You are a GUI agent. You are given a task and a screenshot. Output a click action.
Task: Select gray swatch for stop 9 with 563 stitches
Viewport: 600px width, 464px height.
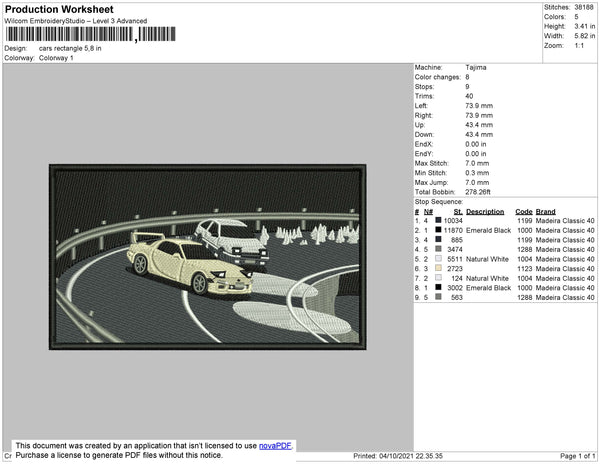coord(438,297)
